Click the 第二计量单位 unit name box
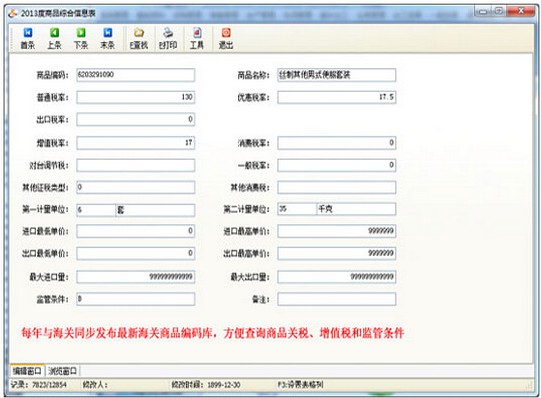Screen dimensions: 541x398 click(356, 209)
